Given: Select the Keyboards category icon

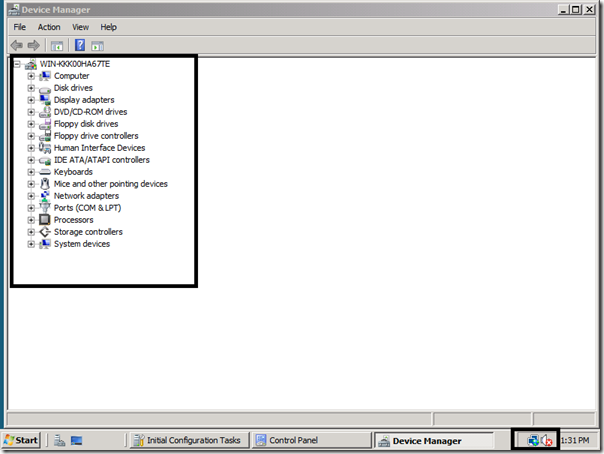Looking at the screenshot, I should pos(45,172).
